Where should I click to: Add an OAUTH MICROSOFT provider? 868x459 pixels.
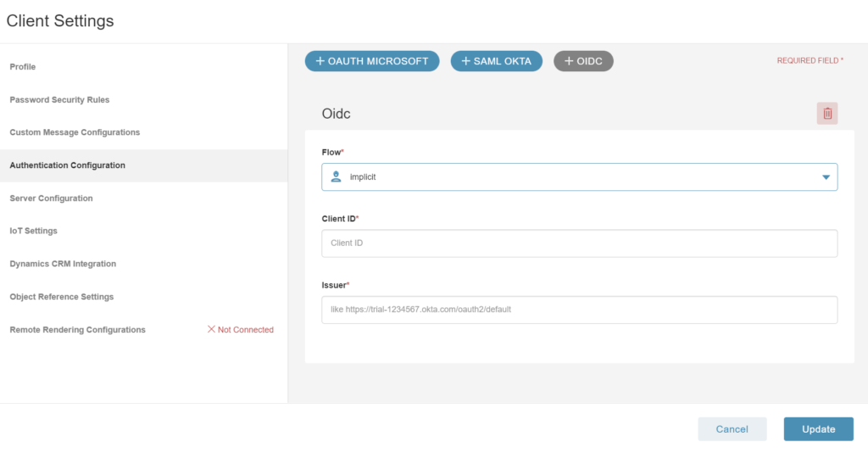pyautogui.click(x=372, y=61)
